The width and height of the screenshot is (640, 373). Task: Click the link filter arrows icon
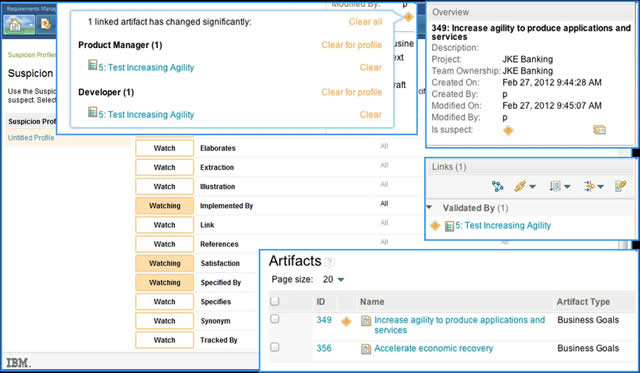(589, 186)
